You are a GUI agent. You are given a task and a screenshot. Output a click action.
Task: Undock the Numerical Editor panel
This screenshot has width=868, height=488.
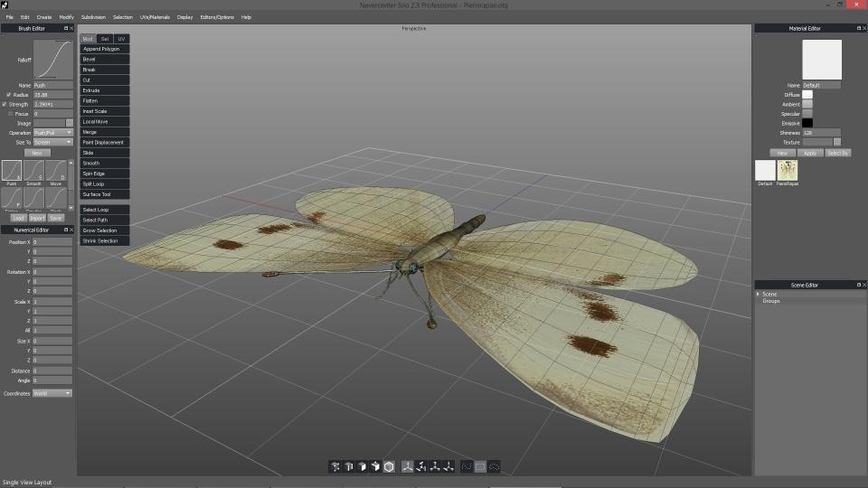pyautogui.click(x=66, y=230)
